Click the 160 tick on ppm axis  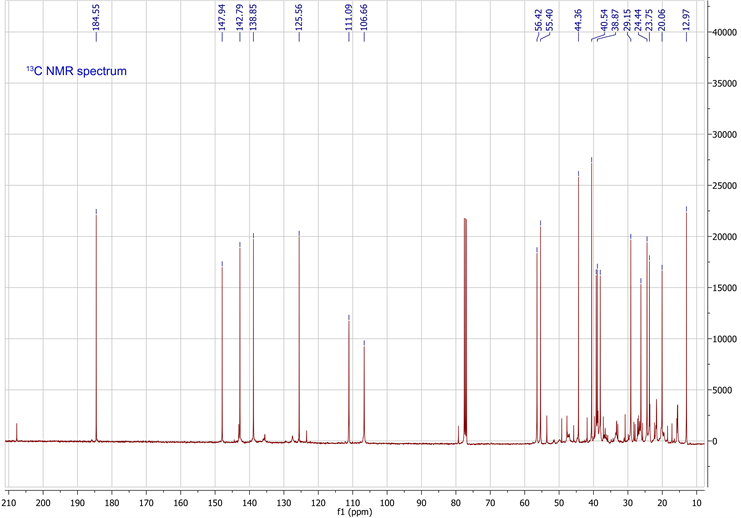181,503
